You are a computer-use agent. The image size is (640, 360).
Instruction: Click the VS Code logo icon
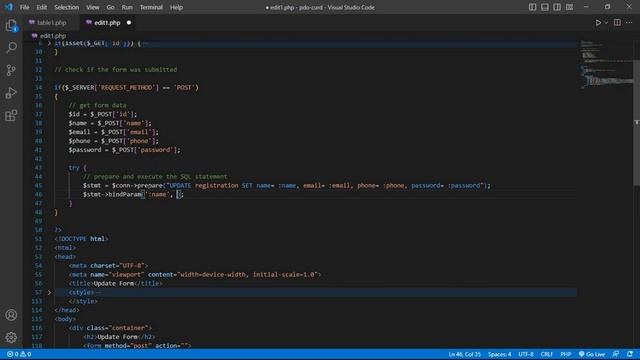click(8, 7)
